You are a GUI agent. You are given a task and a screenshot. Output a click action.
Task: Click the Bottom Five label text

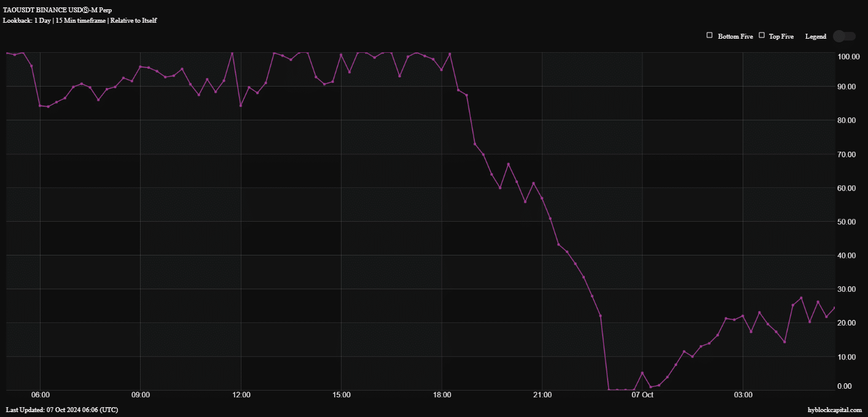(x=735, y=37)
